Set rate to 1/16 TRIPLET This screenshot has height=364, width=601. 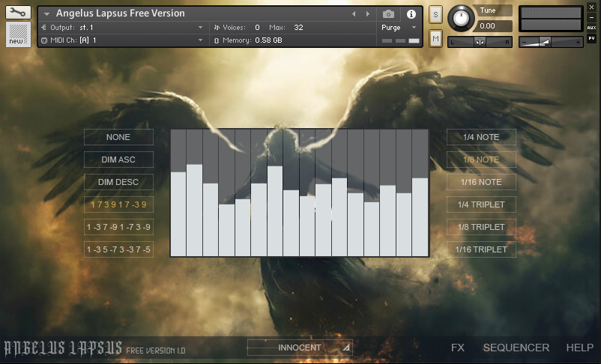(481, 249)
